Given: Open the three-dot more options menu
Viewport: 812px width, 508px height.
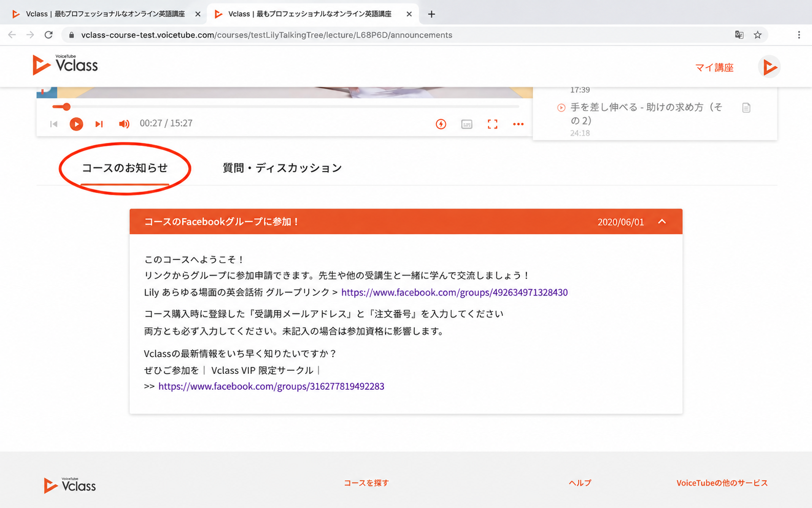Looking at the screenshot, I should tap(518, 124).
